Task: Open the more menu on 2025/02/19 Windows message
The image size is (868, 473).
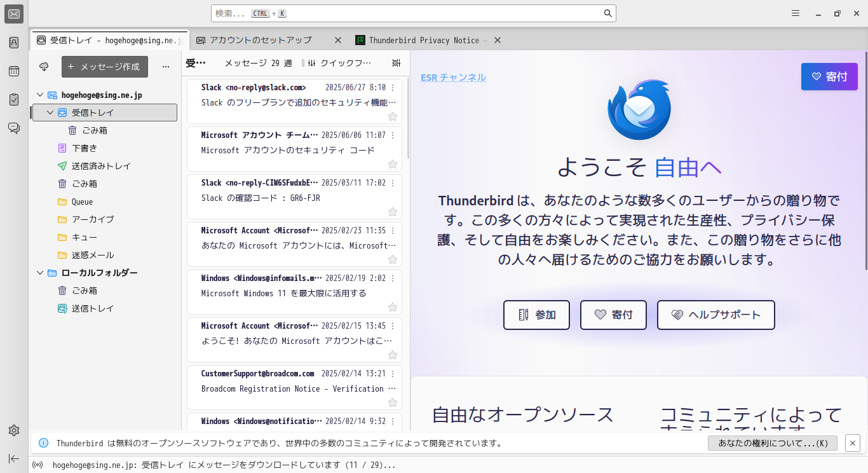Action: point(393,278)
